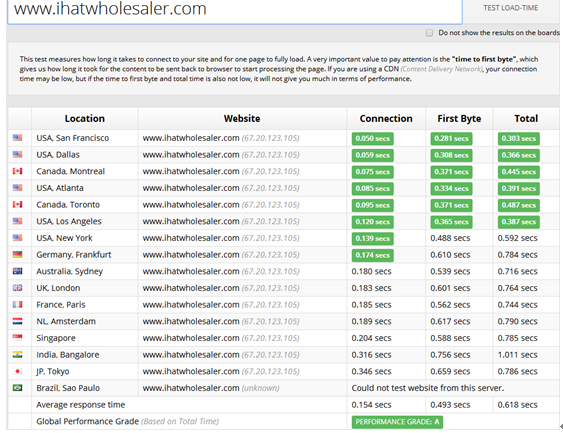Click the Brazil flag beside Sao Paulo
Screen dimensions: 563x433
coord(18,388)
